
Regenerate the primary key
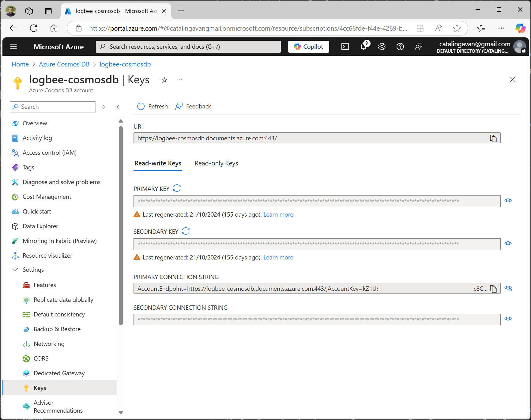[177, 188]
